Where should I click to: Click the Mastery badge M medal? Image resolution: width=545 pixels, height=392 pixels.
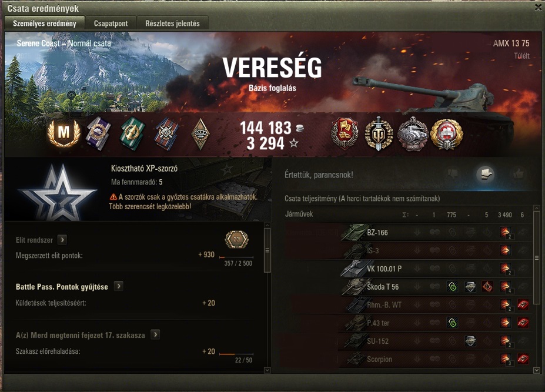coord(63,133)
